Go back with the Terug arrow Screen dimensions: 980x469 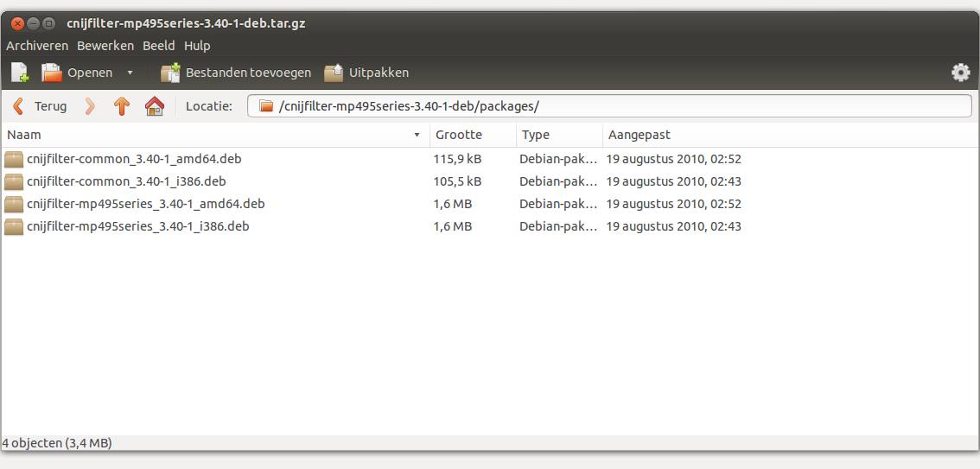[18, 106]
